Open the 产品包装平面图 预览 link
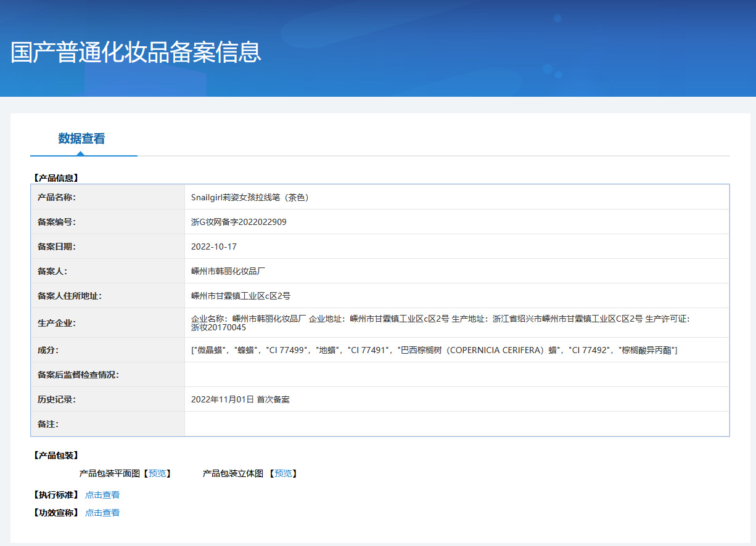 (x=157, y=473)
